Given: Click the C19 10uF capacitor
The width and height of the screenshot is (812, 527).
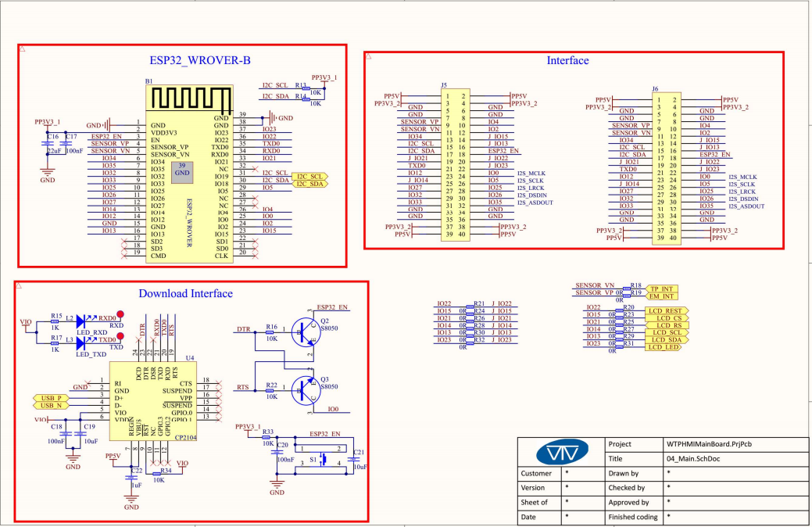Looking at the screenshot, I should pyautogui.click(x=80, y=434).
